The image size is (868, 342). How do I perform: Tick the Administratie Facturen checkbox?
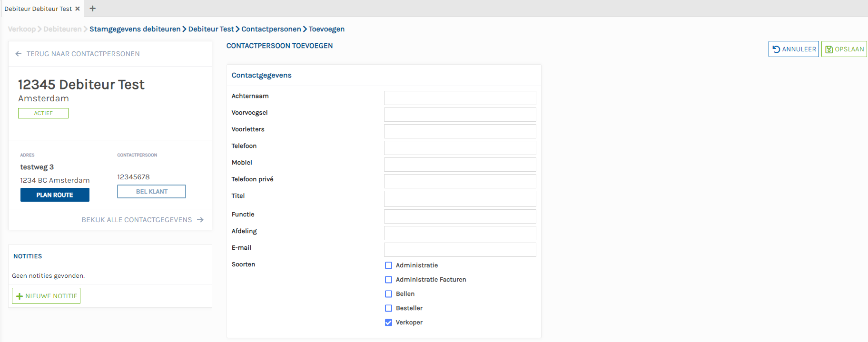(x=388, y=280)
